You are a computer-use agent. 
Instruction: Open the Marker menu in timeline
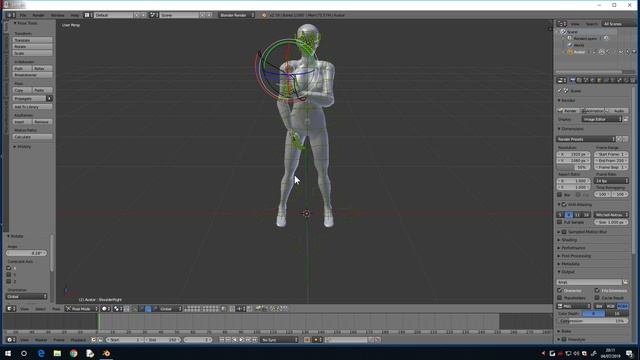41,340
